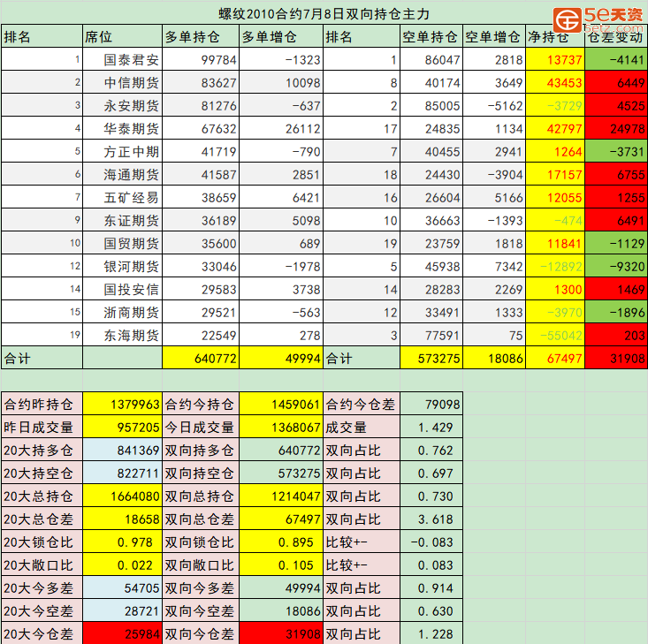Select long increase value 26112
The width and height of the screenshot is (648, 644).
tap(281, 129)
